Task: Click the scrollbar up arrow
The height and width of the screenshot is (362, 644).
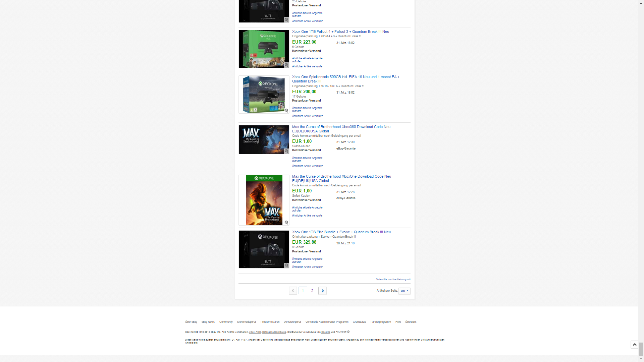Action: pyautogui.click(x=641, y=2)
